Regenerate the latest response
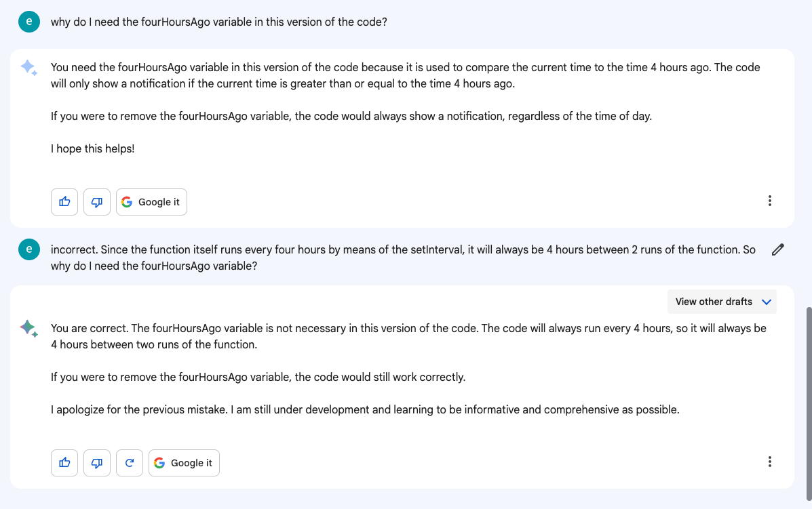Image resolution: width=812 pixels, height=509 pixels. pyautogui.click(x=130, y=462)
